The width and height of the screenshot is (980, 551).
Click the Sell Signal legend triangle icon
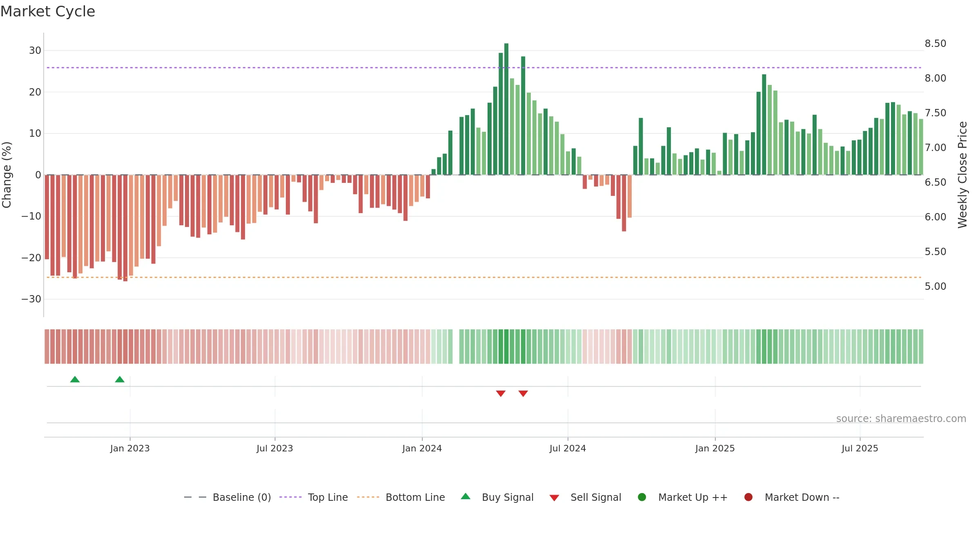(x=554, y=498)
